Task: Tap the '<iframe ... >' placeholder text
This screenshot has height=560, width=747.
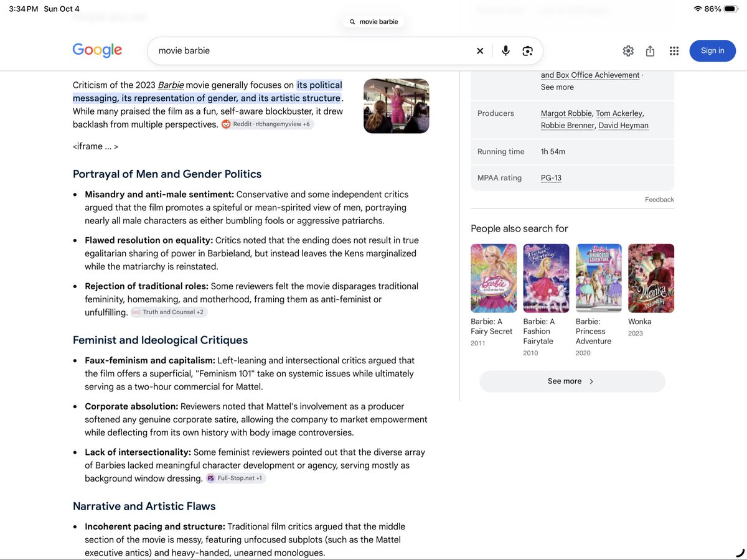Action: click(95, 147)
